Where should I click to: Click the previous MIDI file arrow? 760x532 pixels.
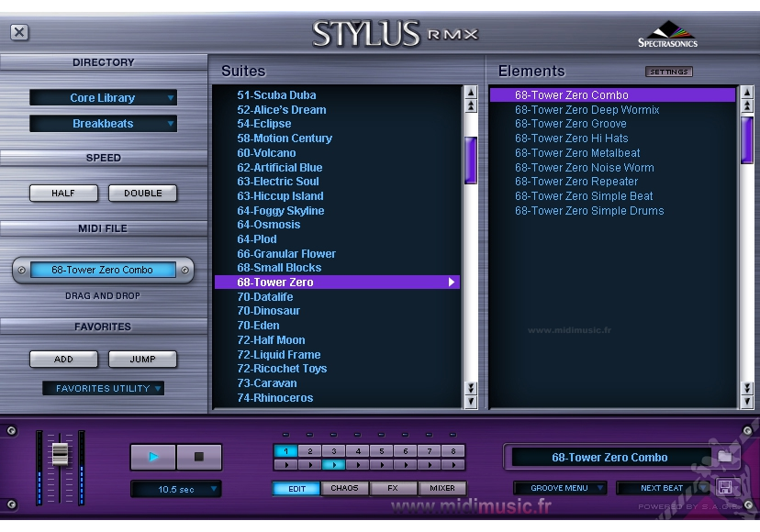tap(21, 270)
